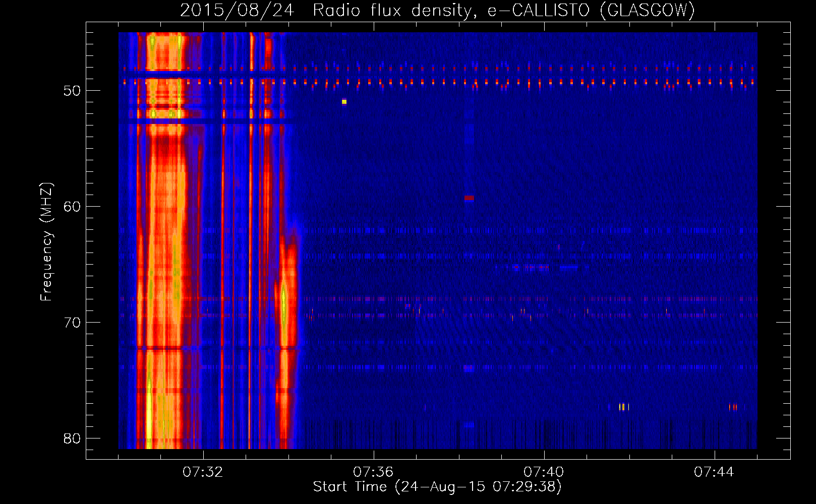Click the "Start Time (24-Aug-15 07:29:38)" x-axis label
Screen dimensions: 816x504
pos(437,487)
